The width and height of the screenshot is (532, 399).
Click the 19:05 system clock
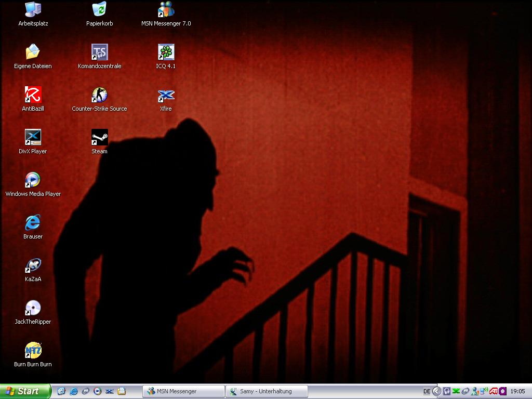point(517,391)
